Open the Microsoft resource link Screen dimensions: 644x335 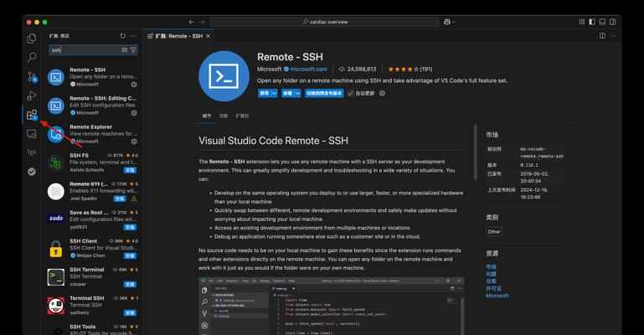tap(497, 296)
